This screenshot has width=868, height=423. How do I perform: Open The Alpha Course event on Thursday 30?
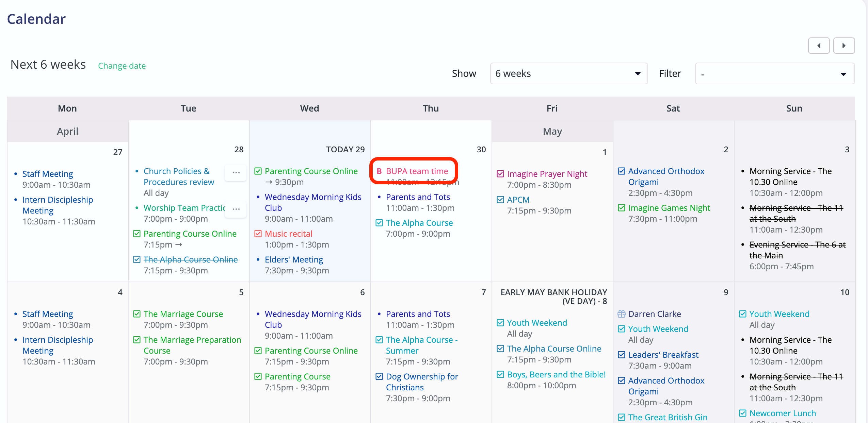pos(419,222)
